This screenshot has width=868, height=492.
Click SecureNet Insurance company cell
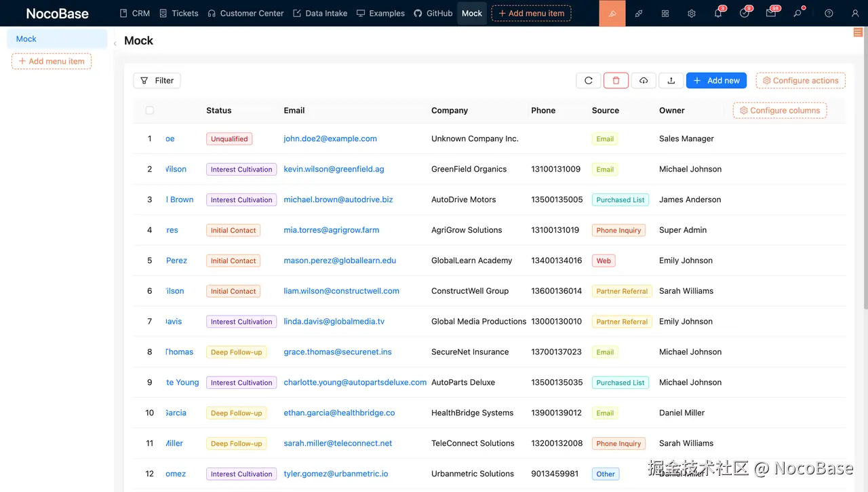(470, 352)
